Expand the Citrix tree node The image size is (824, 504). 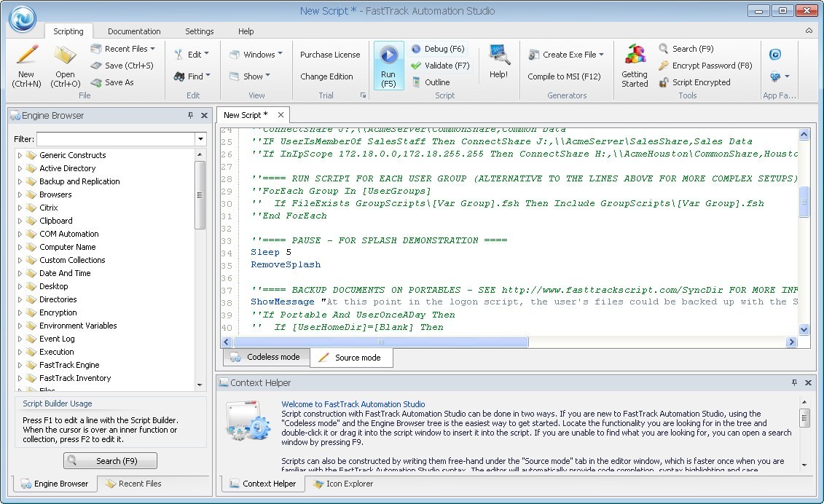pos(20,208)
